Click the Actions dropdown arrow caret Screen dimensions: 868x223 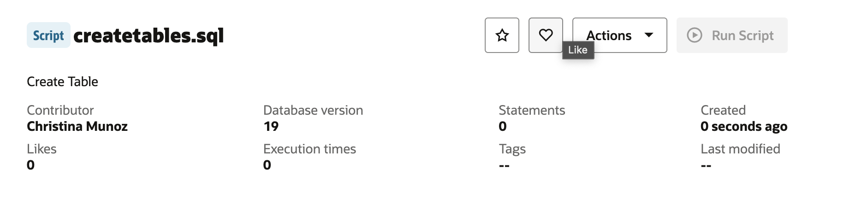coord(648,35)
